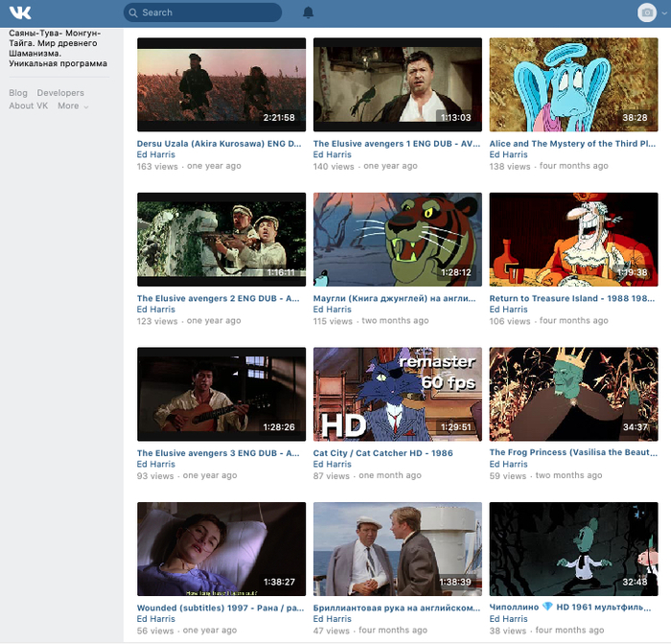Screen dimensions: 671x644
Task: Open Ed Harris under Бриллиантовая рука
Action: point(333,619)
